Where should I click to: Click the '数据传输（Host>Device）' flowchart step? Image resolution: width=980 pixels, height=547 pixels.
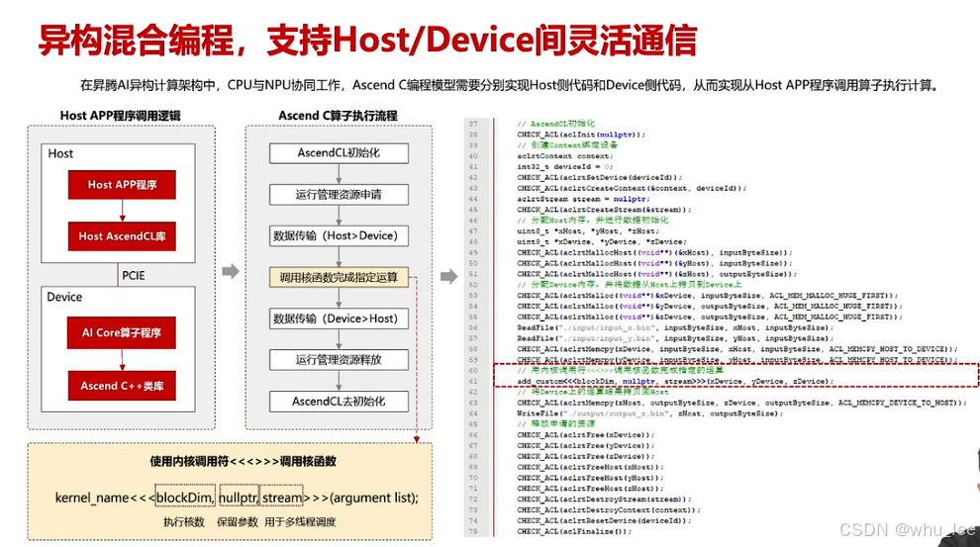[339, 235]
